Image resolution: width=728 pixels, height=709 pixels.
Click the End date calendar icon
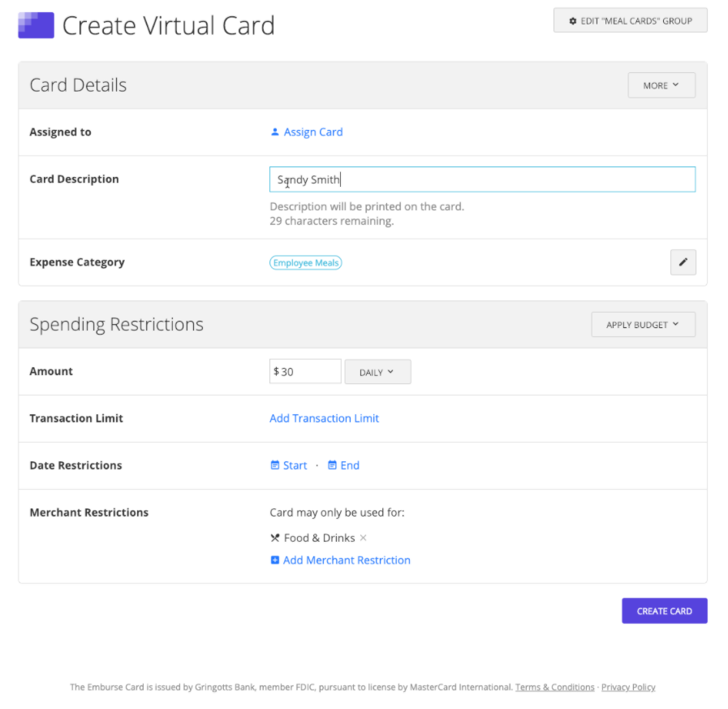pyautogui.click(x=332, y=465)
